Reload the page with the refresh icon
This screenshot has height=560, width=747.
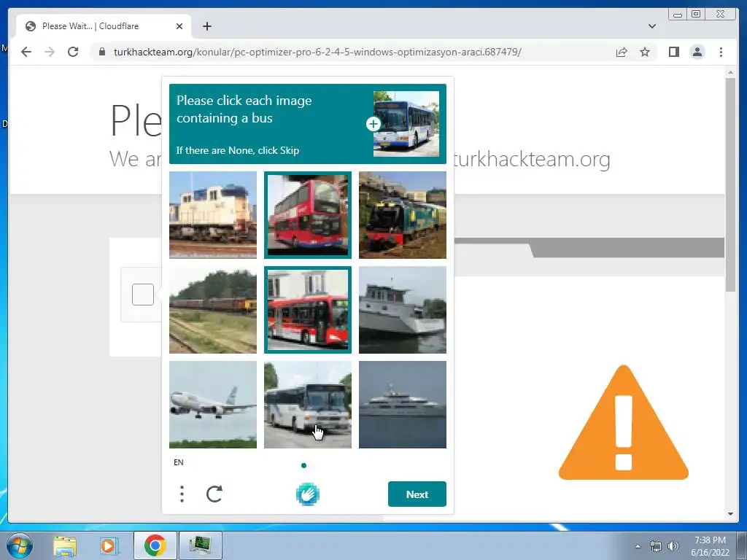tap(73, 52)
